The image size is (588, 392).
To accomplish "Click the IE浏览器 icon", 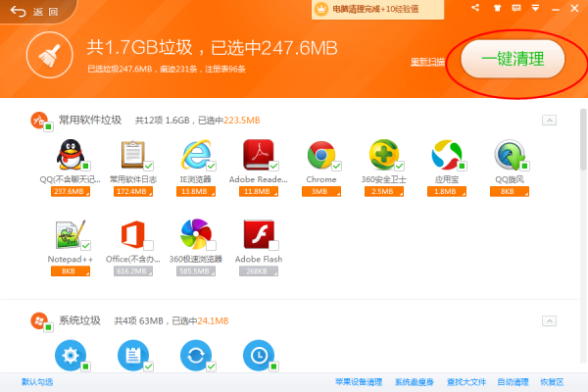I will point(196,154).
